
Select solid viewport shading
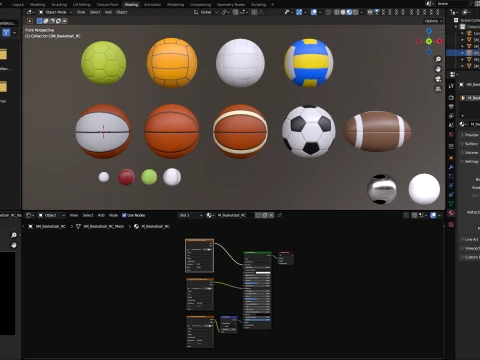point(343,12)
